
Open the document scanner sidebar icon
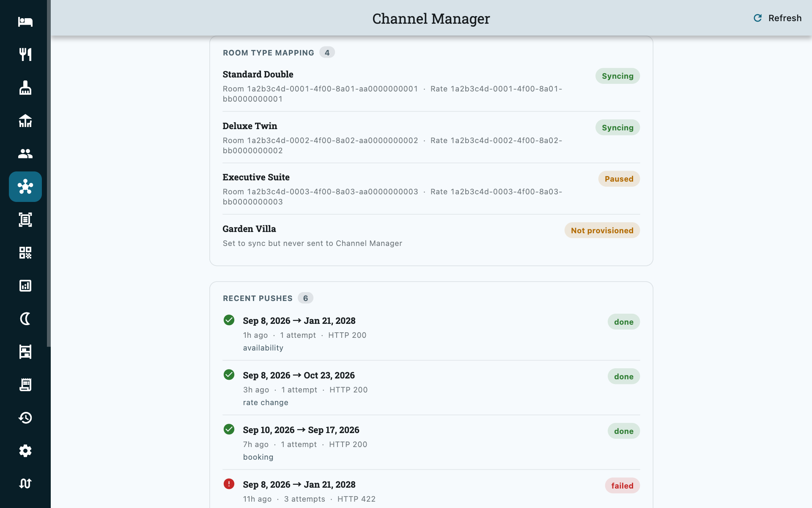coord(25,220)
